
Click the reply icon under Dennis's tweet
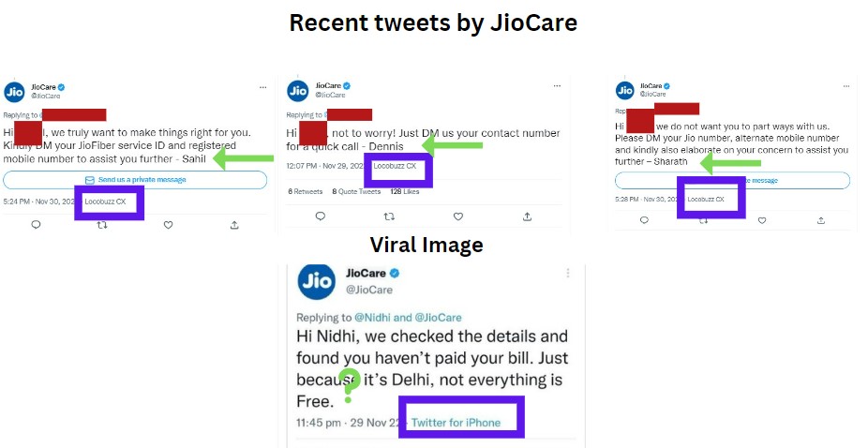(x=321, y=217)
